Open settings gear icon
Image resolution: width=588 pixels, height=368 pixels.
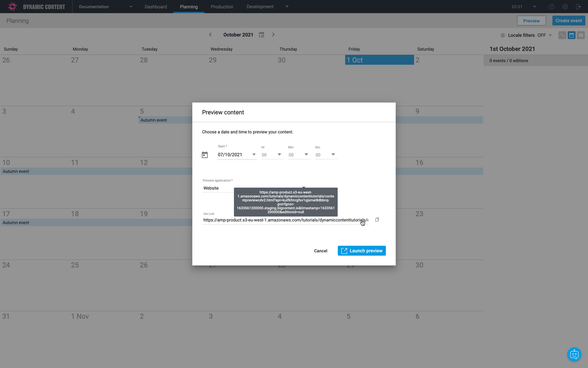point(565,7)
